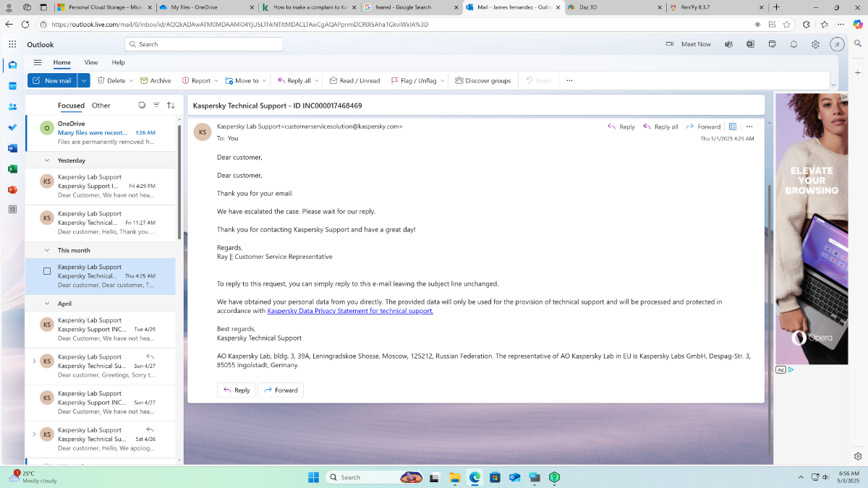Click Forward in the message header

point(702,127)
